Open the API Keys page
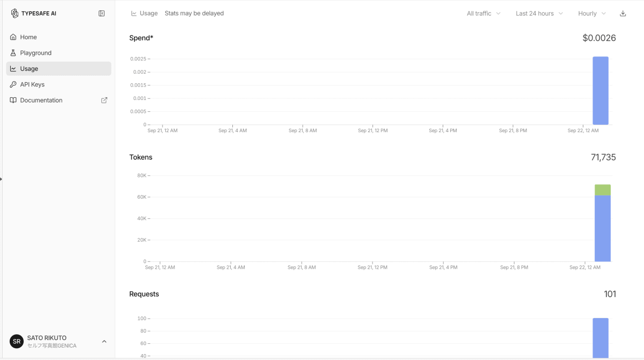Screen dimensions: 644x360 pyautogui.click(x=58, y=84)
